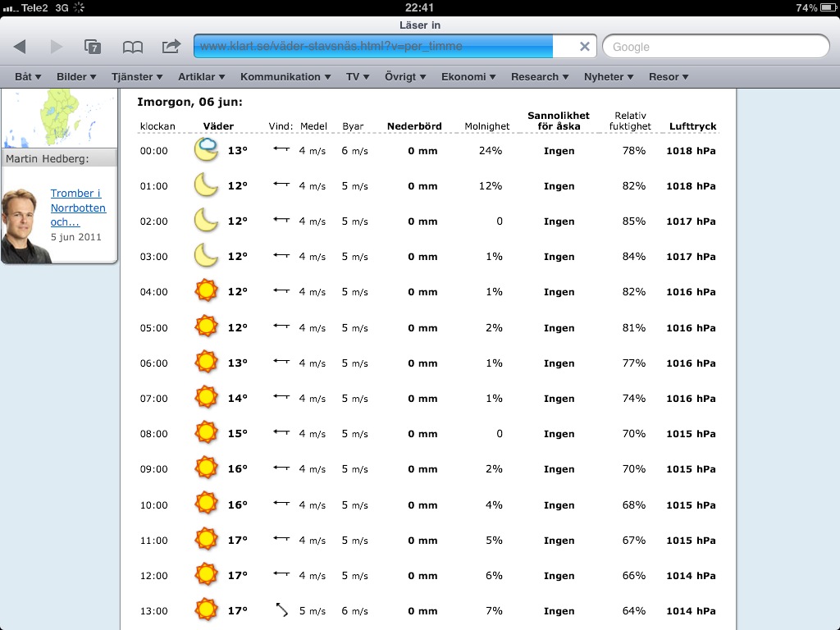Tap the sun icon at 04:00
The height and width of the screenshot is (630, 840).
[206, 291]
